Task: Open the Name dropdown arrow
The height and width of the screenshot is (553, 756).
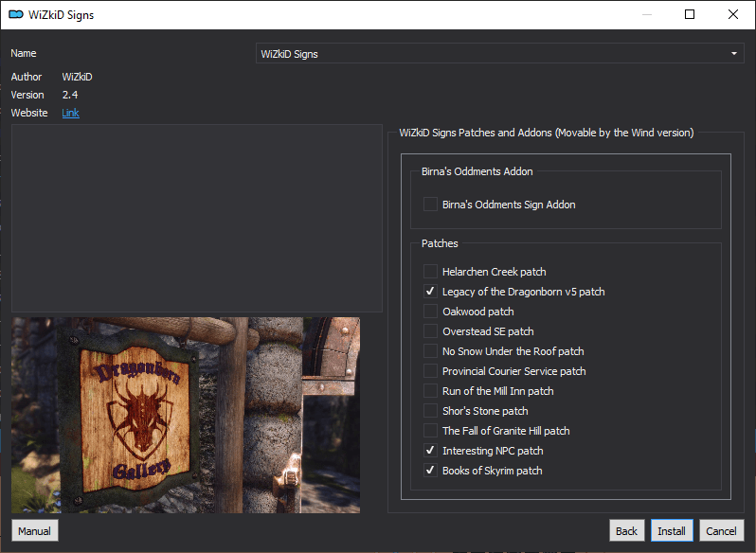Action: click(734, 53)
